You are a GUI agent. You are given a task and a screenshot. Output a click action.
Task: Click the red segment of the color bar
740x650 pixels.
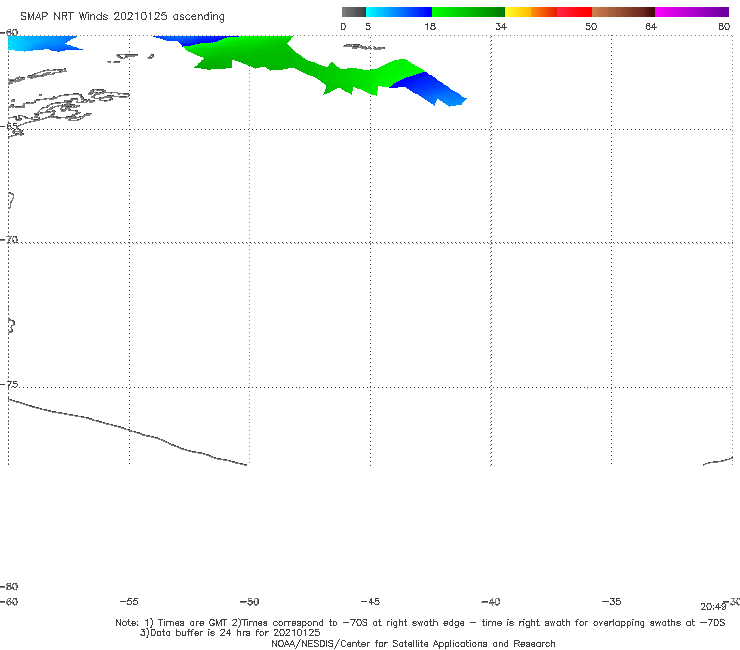[574, 12]
